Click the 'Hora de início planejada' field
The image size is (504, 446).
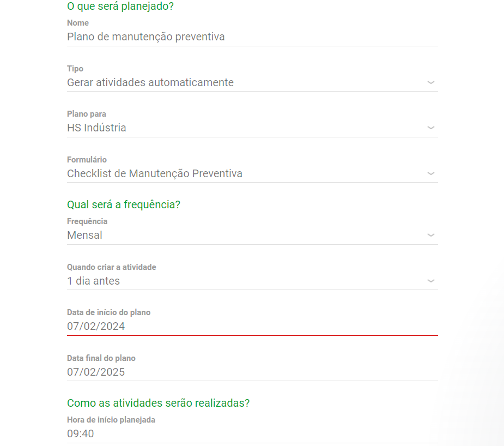click(218, 433)
